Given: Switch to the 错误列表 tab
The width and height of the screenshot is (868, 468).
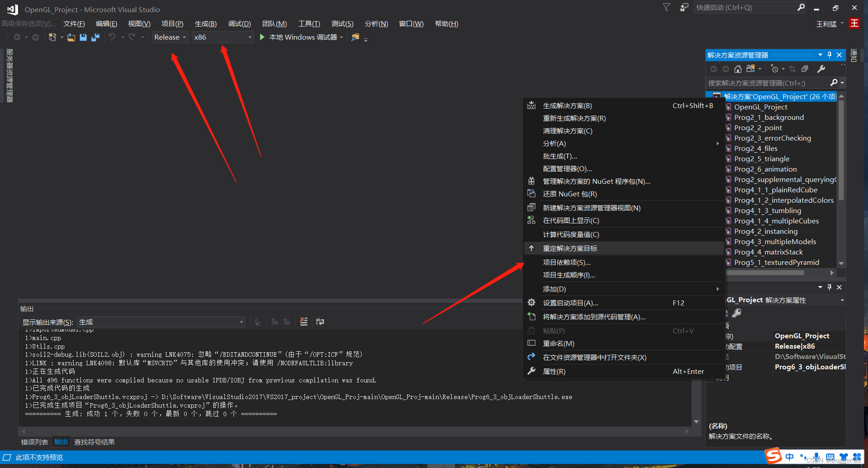Looking at the screenshot, I should click(35, 442).
